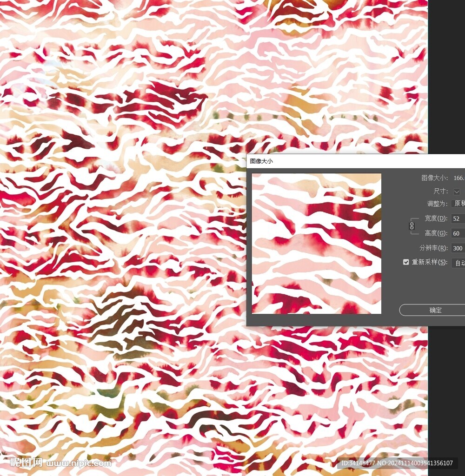Click the 高度(G) label

[x=436, y=233]
